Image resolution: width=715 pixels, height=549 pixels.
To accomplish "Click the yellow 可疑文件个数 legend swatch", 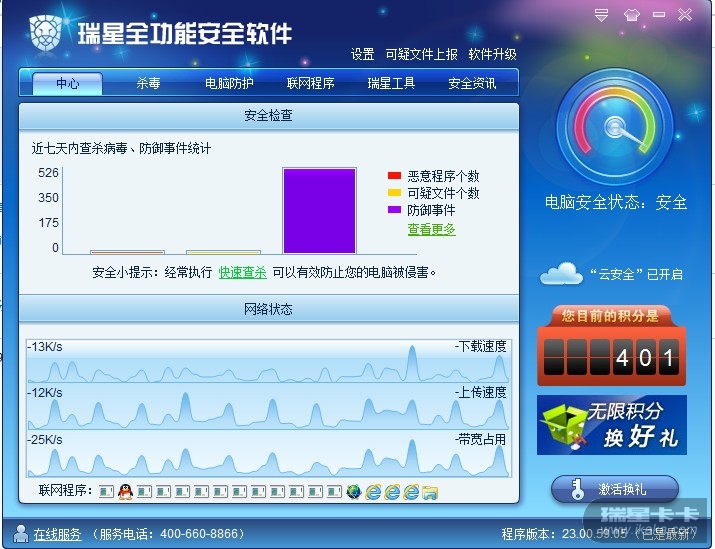I will coord(394,192).
